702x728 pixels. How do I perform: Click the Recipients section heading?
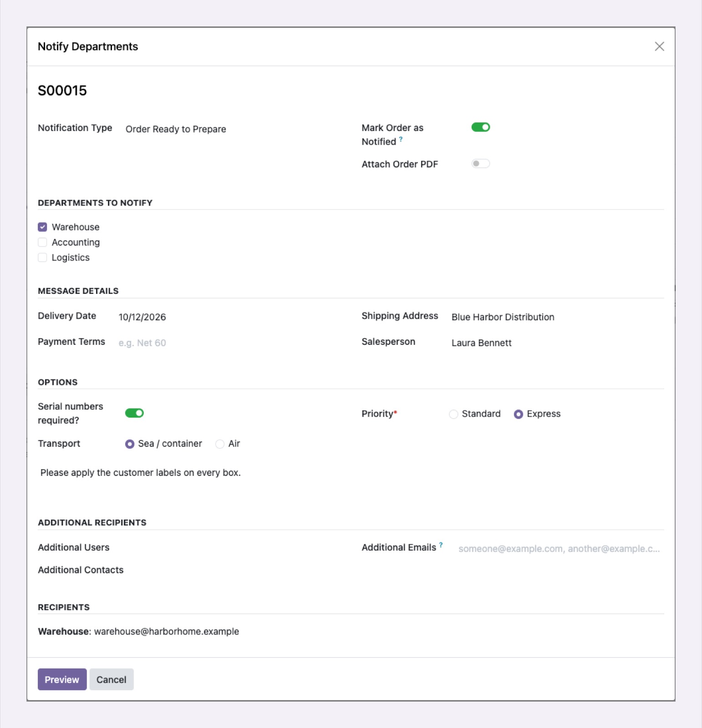point(64,607)
